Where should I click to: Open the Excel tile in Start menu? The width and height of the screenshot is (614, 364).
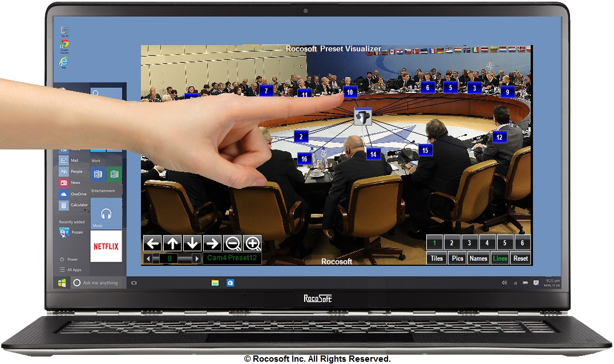click(114, 174)
